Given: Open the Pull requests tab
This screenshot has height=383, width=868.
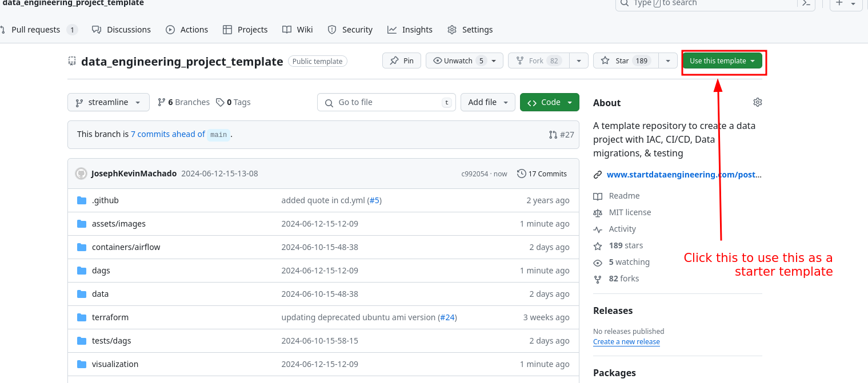Looking at the screenshot, I should tap(39, 30).
